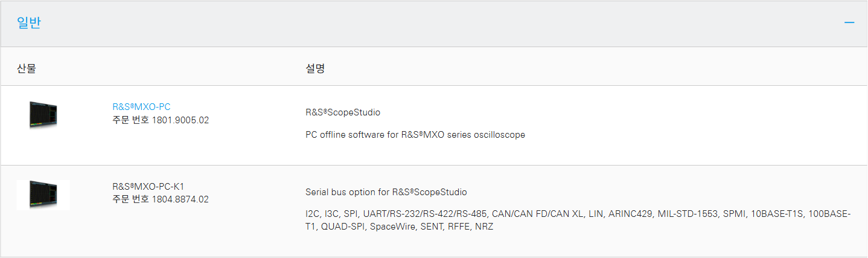This screenshot has height=258, width=868.
Task: Click order number 1804.8874.02
Action: [179, 199]
